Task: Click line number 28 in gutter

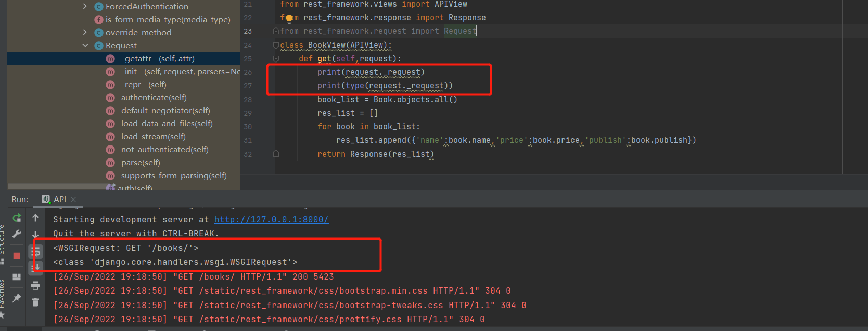Action: pos(248,100)
